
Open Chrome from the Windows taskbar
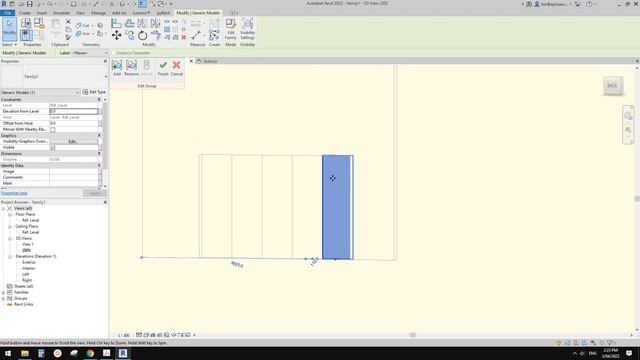coord(90,353)
